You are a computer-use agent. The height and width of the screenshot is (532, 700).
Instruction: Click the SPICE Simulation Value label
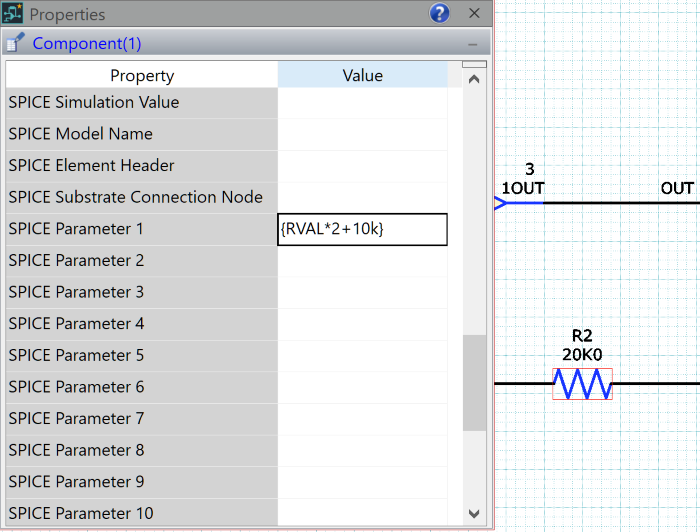94,102
